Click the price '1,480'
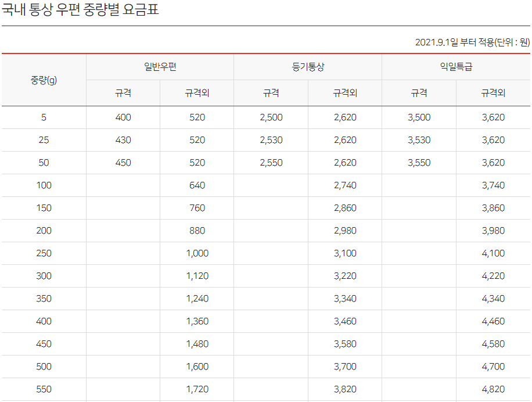This screenshot has width=532, height=402. [x=197, y=344]
